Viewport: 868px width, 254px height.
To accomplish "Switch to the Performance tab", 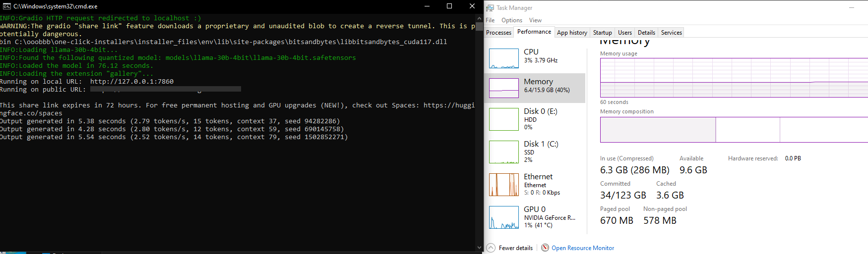I will pos(534,32).
